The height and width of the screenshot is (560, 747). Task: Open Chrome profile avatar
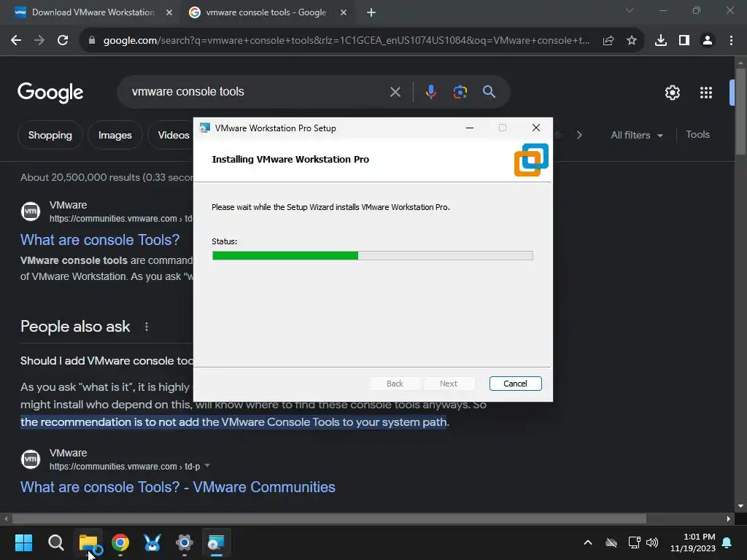click(x=707, y=41)
